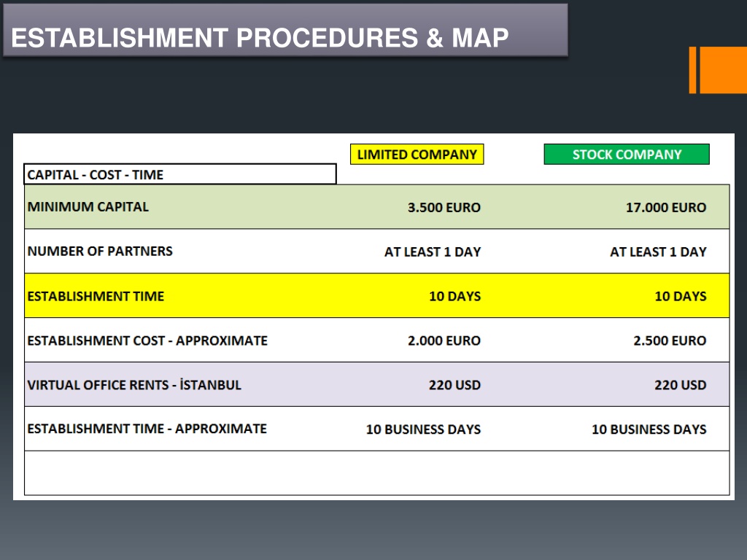Click Establishment Cost - Approximate row label
Viewport: 747px width, 560px height.
(x=147, y=341)
